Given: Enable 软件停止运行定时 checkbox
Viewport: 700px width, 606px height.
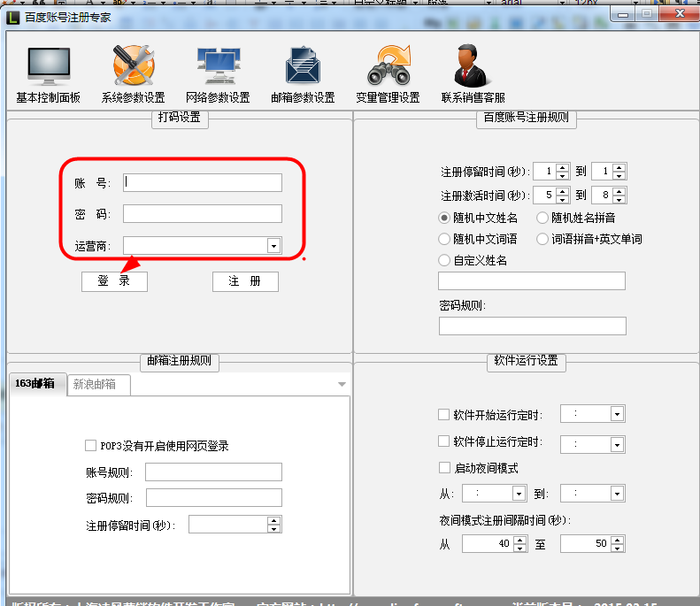Looking at the screenshot, I should point(443,441).
